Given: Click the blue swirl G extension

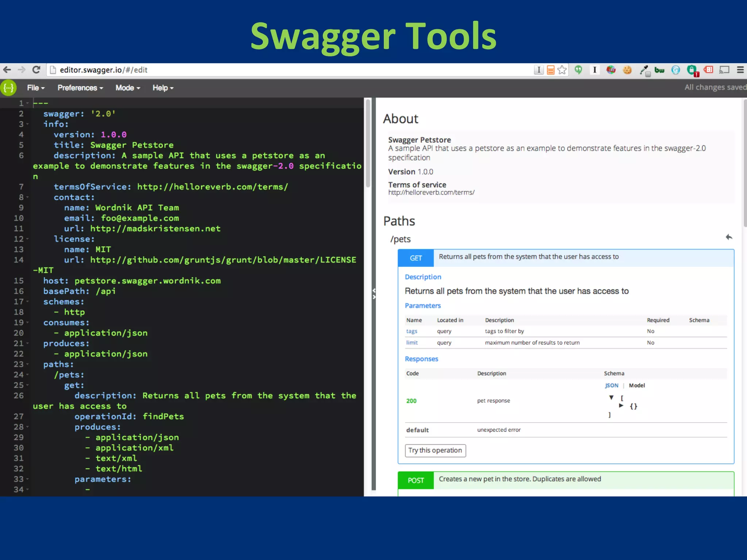Looking at the screenshot, I should pos(676,70).
